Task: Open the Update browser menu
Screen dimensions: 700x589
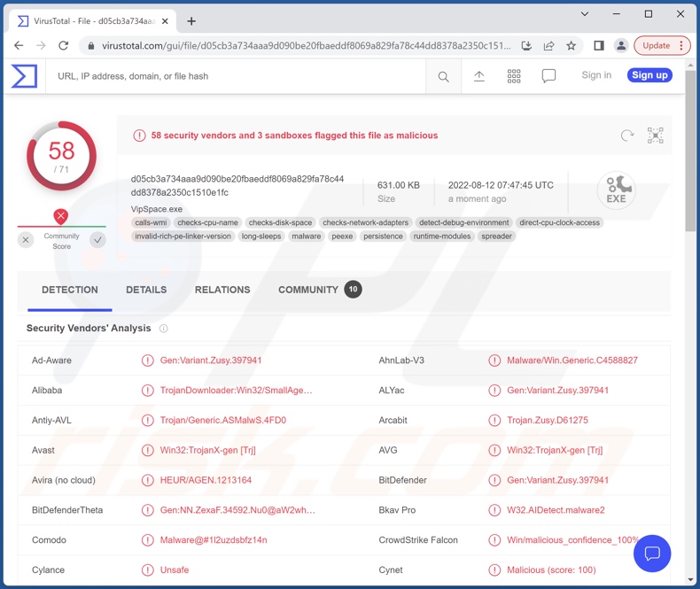Action: 662,45
